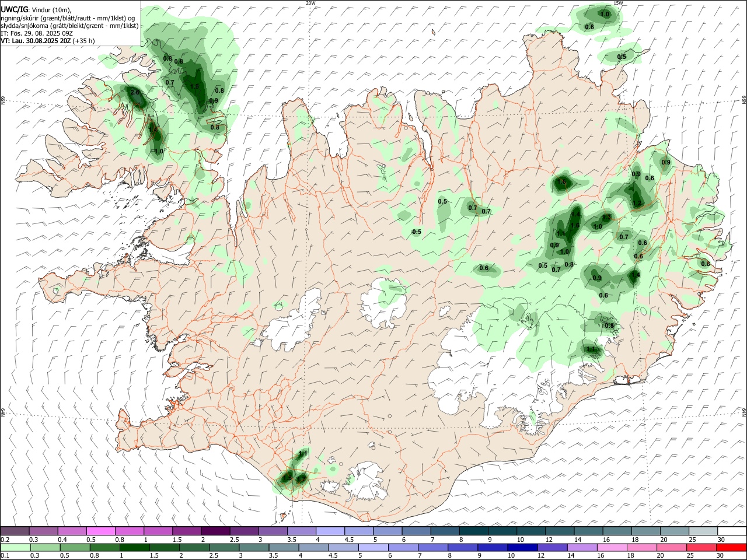This screenshot has height=560, width=747.
Task: Click the 'rigning/skúrir' legend description line
Action: click(x=68, y=18)
